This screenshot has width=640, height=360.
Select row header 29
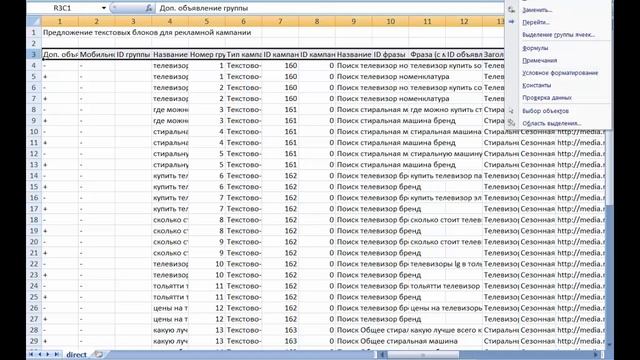pos(34,341)
